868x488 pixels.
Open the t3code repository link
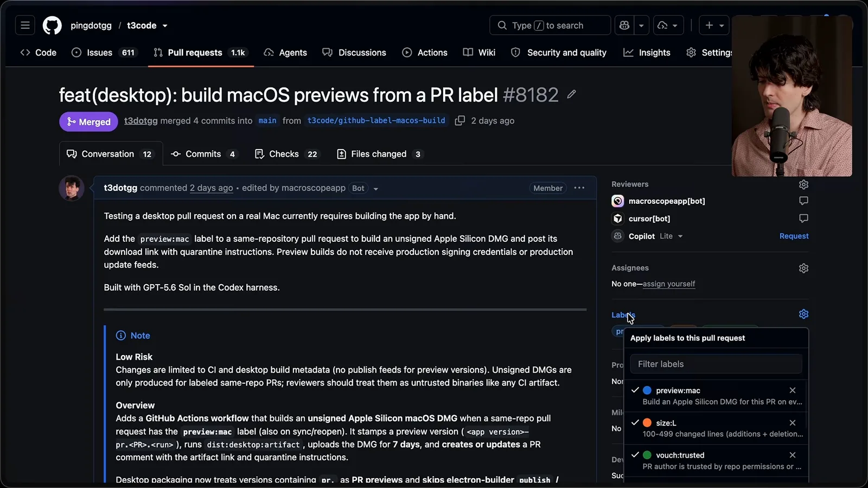click(x=142, y=25)
